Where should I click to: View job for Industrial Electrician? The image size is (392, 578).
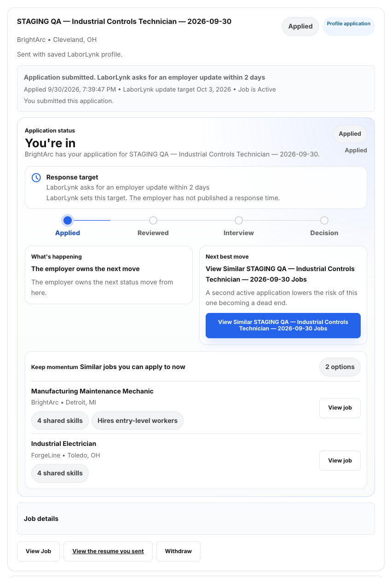(x=340, y=461)
